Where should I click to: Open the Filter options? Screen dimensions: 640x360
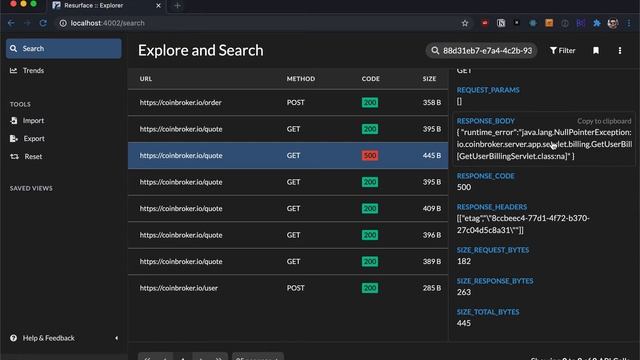tap(562, 51)
